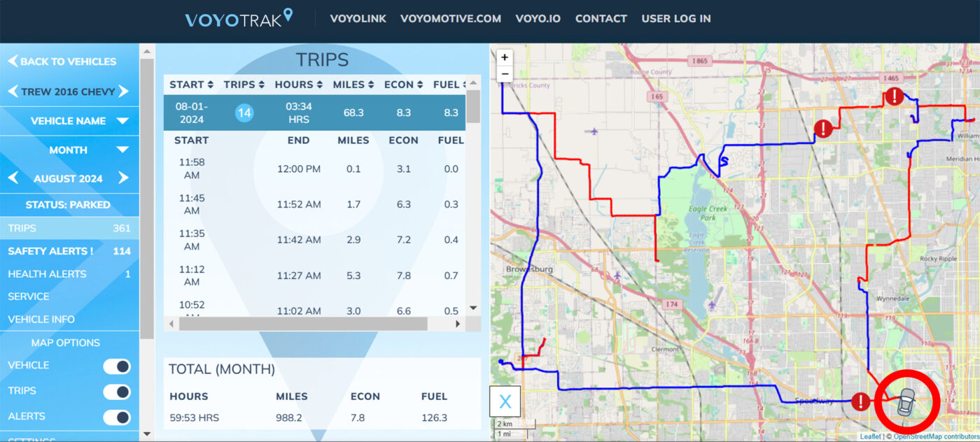The width and height of the screenshot is (980, 442).
Task: Go back to vehicles list
Action: [62, 62]
